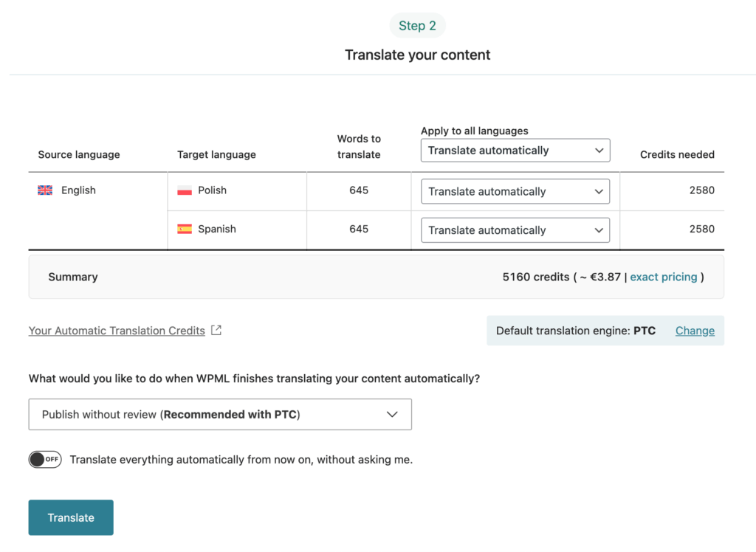This screenshot has width=756, height=552.
Task: Open Your Automatic Translation Credits
Action: pos(117,331)
